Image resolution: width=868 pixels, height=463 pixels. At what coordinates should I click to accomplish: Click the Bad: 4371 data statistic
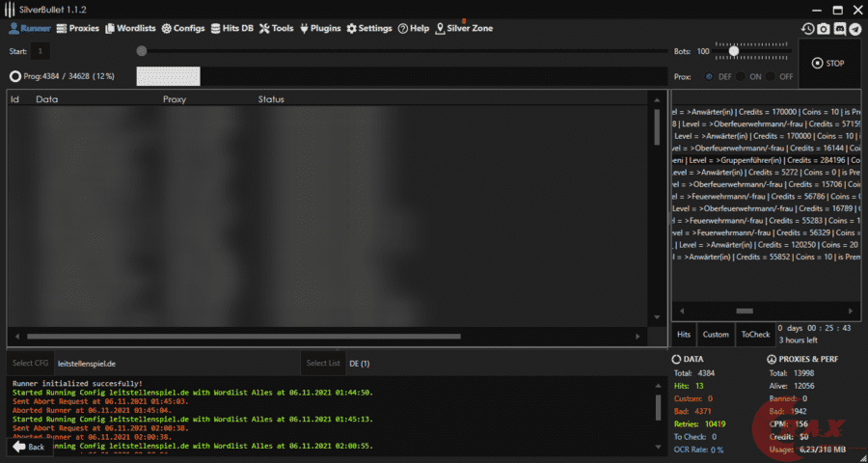pyautogui.click(x=692, y=412)
